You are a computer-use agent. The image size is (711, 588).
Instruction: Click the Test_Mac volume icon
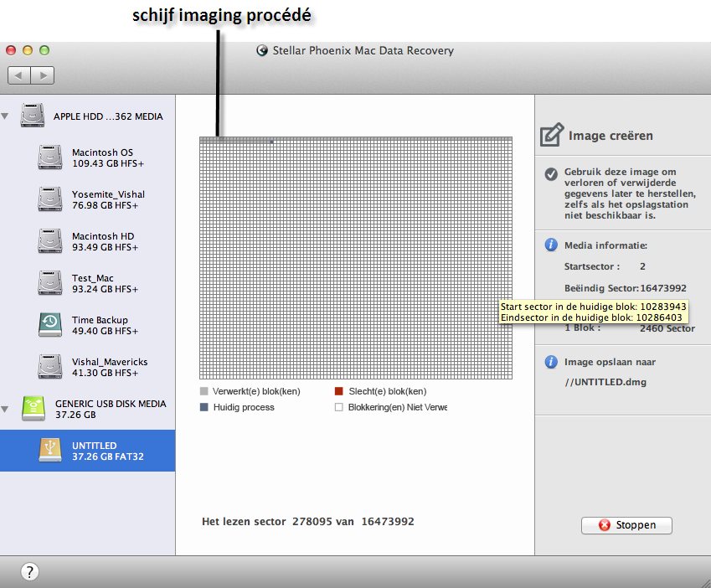tap(50, 283)
